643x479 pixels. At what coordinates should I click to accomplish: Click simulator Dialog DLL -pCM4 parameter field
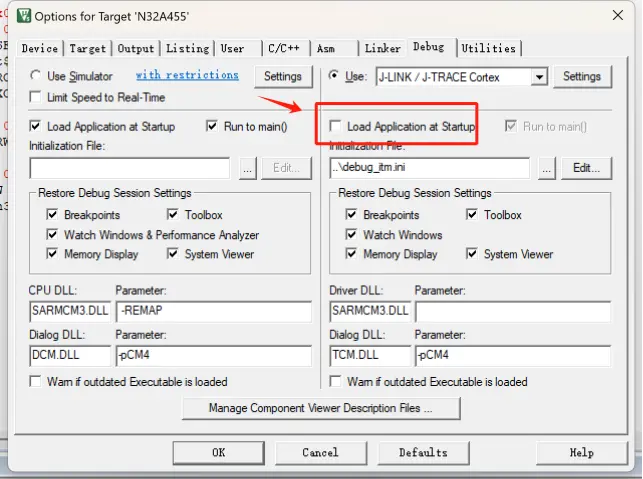[x=214, y=356]
